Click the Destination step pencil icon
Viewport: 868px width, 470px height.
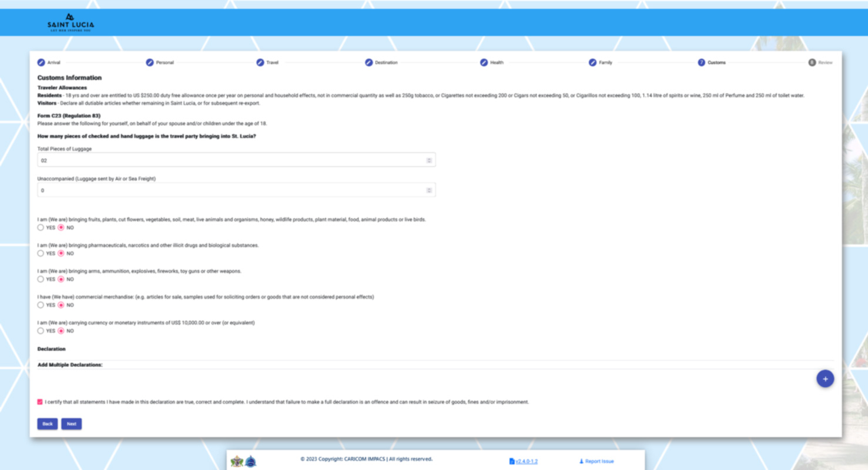pyautogui.click(x=368, y=62)
